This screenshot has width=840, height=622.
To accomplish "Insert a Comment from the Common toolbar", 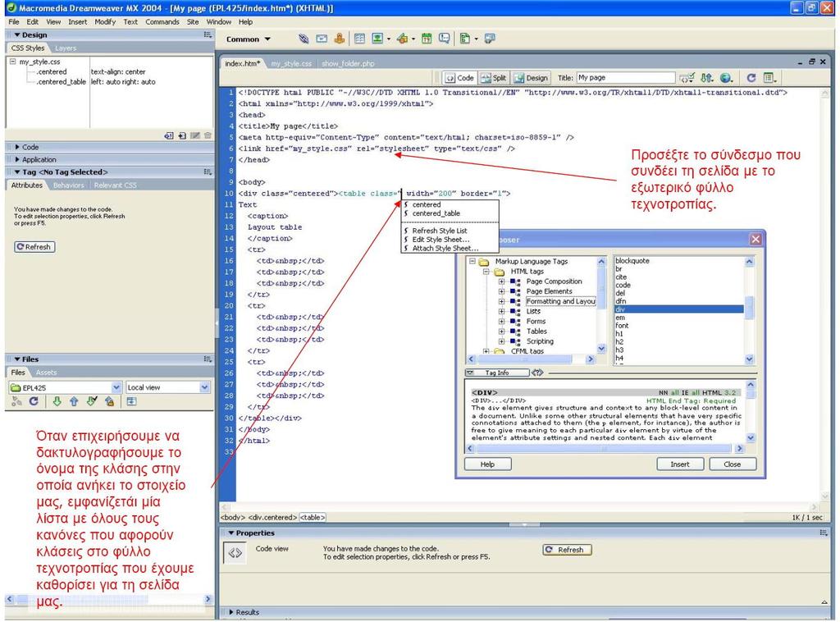I will (444, 39).
